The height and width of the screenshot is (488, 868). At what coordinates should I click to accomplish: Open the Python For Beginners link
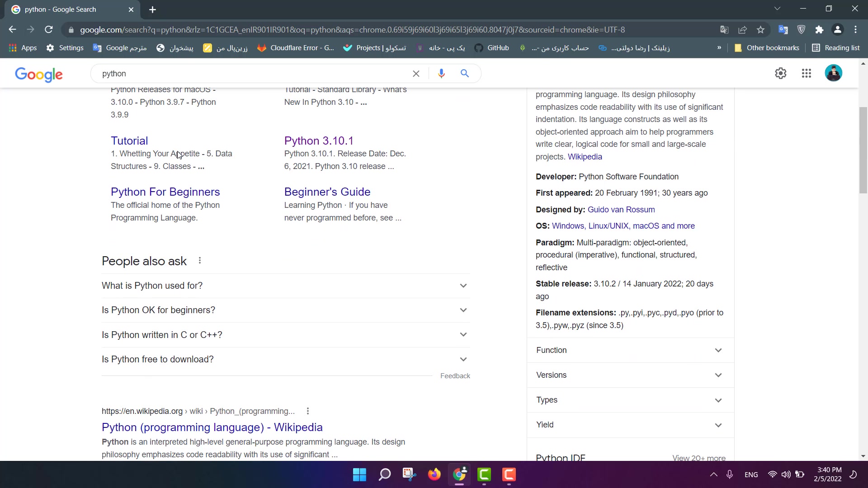pos(165,192)
